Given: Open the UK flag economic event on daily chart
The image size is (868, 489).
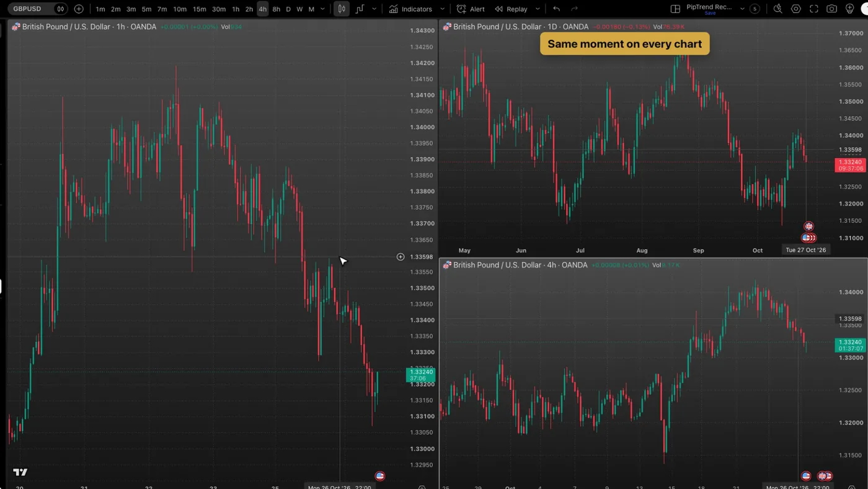Looking at the screenshot, I should tap(808, 227).
